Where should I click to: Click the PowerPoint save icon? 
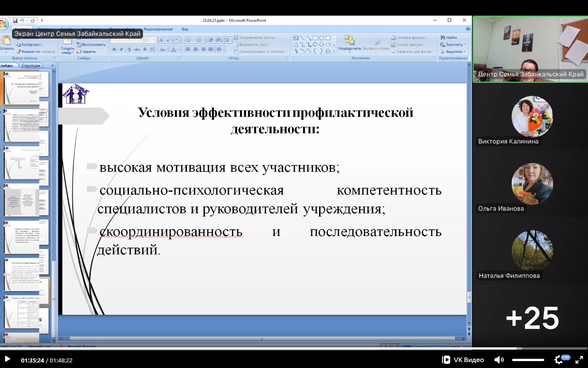15,21
